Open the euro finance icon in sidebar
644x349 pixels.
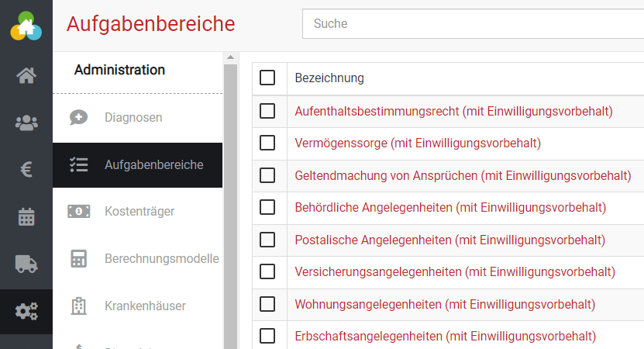[26, 170]
